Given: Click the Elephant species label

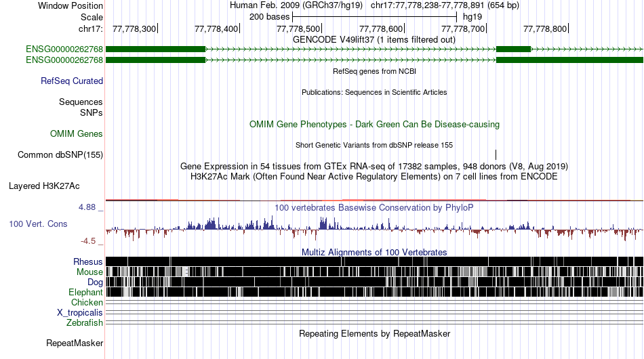Looking at the screenshot, I should point(85,292).
